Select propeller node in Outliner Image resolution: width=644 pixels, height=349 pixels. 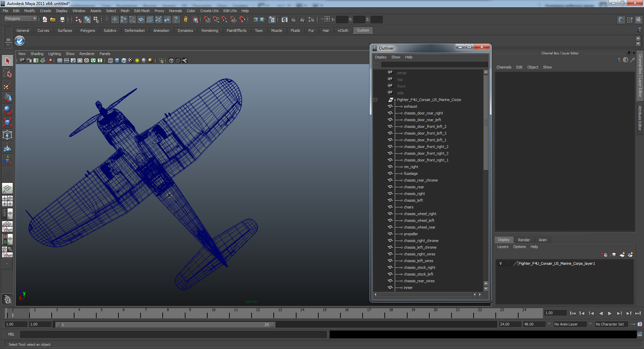pyautogui.click(x=411, y=234)
